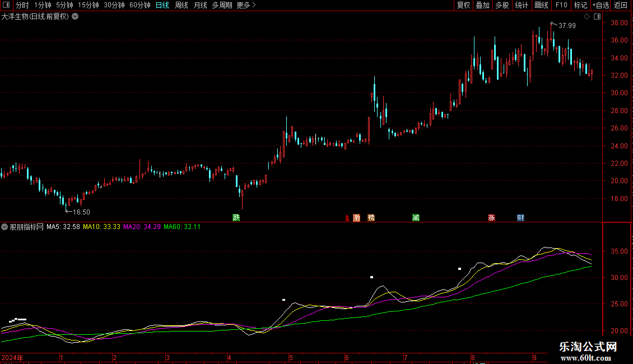633x364 pixels.
Task: Click the month 5 marker on timeline
Action: coord(291,357)
